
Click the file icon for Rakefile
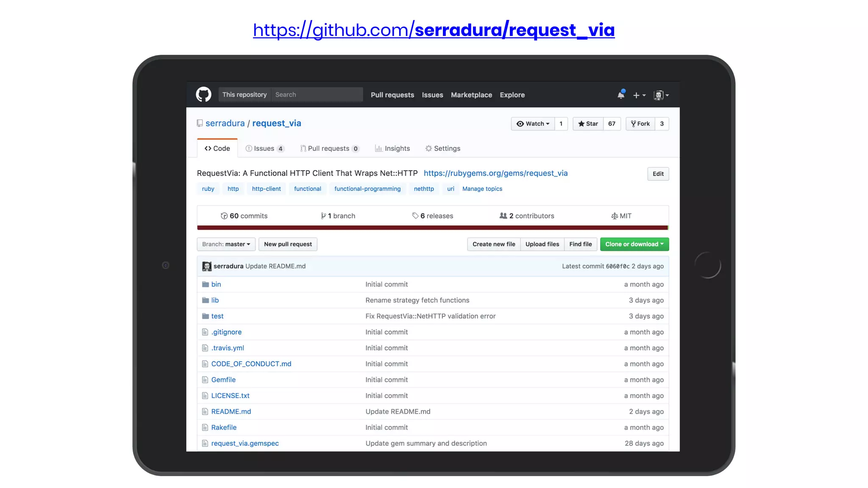(205, 427)
